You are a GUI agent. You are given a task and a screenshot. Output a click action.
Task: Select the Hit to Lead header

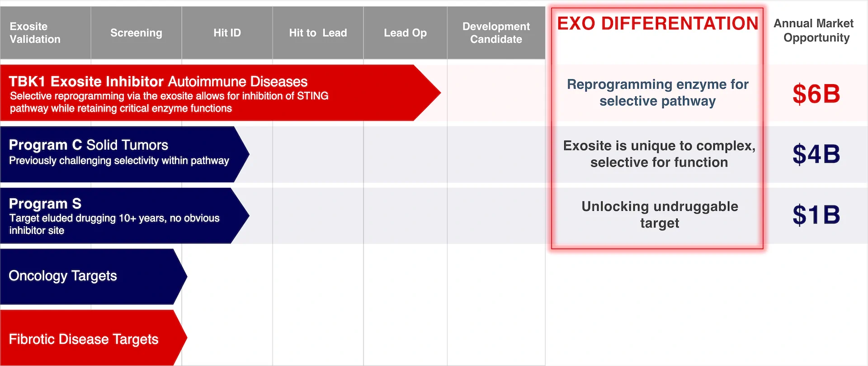318,33
